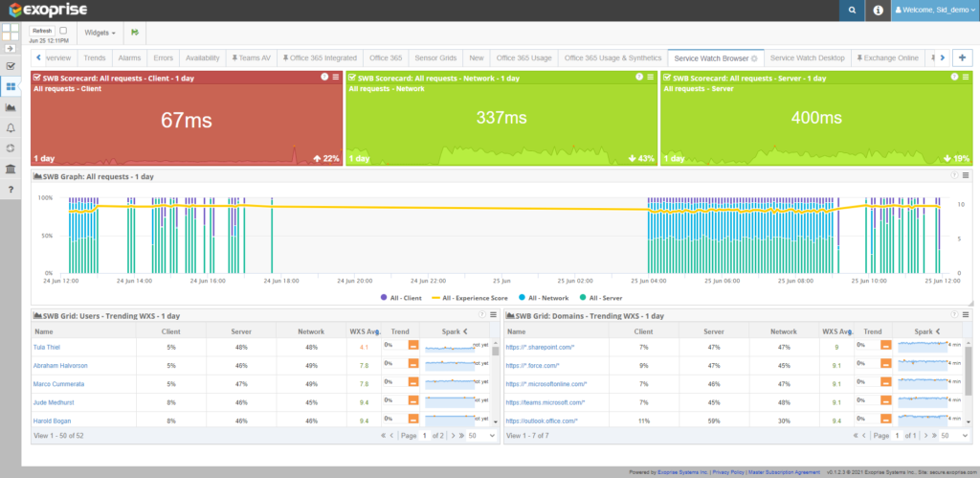The height and width of the screenshot is (478, 980).
Task: Toggle the Server scorecard checkbox icon
Action: (667, 78)
